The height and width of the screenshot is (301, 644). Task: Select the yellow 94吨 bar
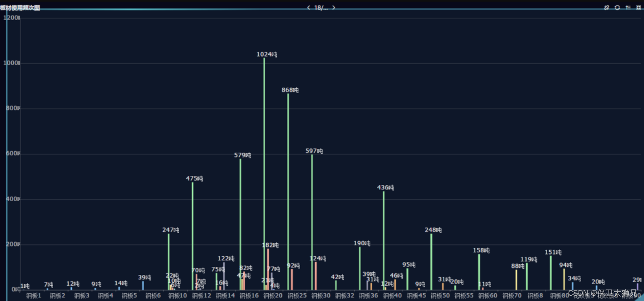pos(564,279)
